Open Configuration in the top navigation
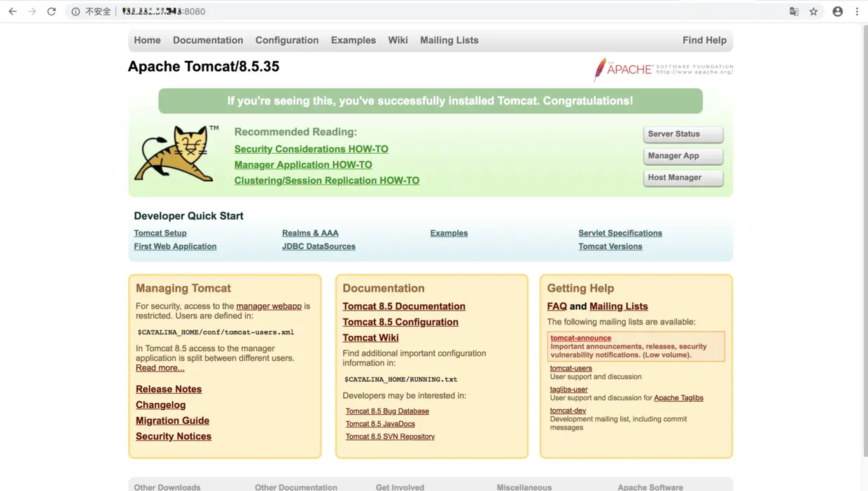This screenshot has width=868, height=491. point(287,41)
